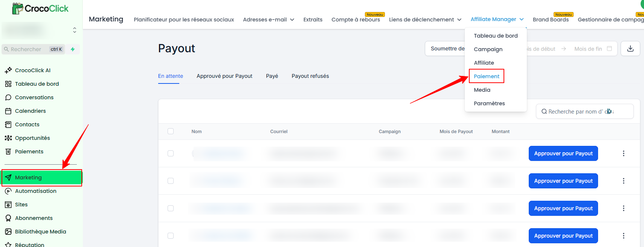
Task: Select Tableau de bord in Affiliate menu
Action: click(x=496, y=36)
